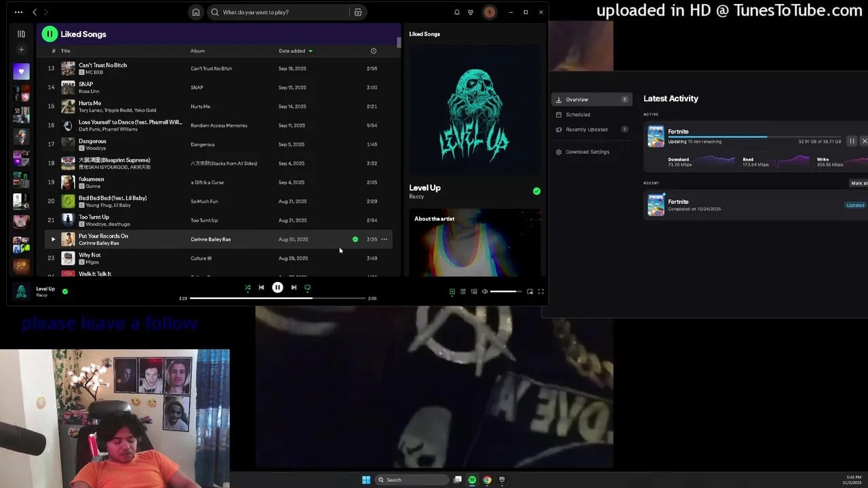Create a playlist with the plus button
This screenshot has width=868, height=488.
pyautogui.click(x=21, y=49)
